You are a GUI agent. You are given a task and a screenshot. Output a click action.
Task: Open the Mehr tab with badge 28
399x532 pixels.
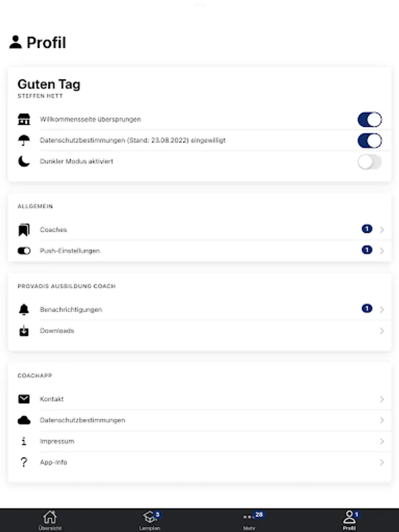click(x=249, y=520)
